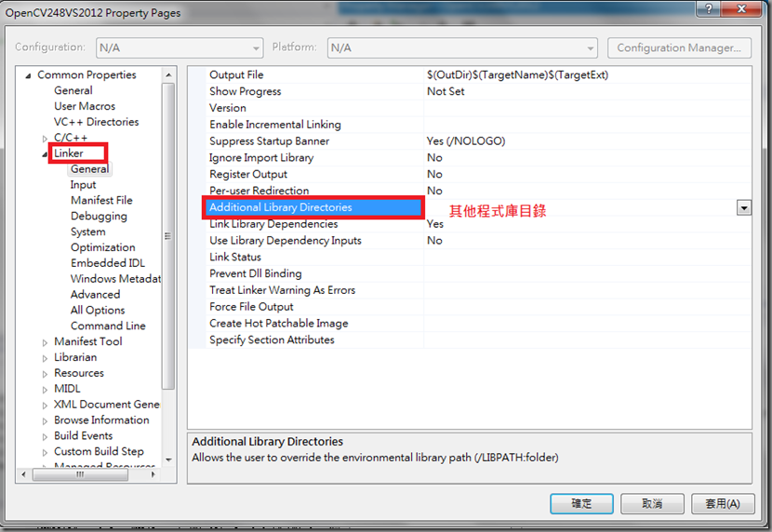Select Advanced under Linker
772x532 pixels.
(x=96, y=295)
